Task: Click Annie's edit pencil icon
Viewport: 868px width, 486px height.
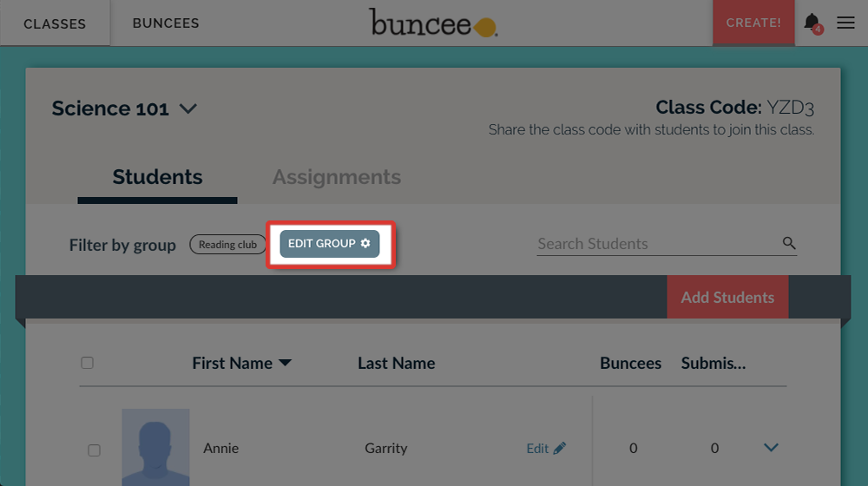Action: coord(559,449)
